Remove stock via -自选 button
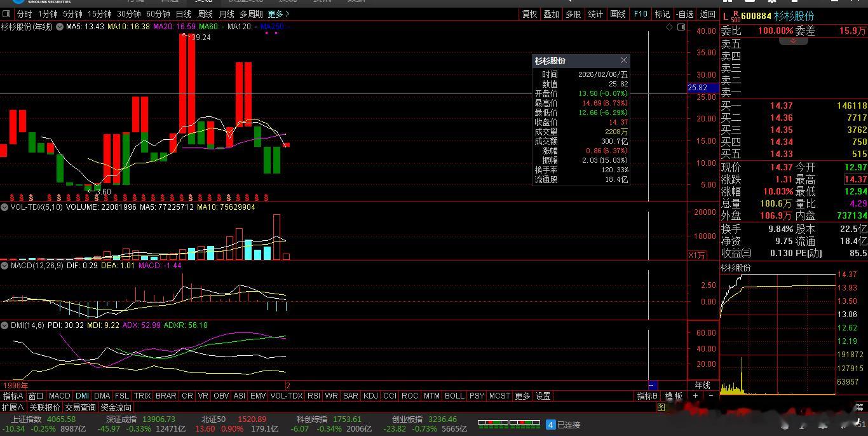This screenshot has height=436, width=868. pos(684,14)
